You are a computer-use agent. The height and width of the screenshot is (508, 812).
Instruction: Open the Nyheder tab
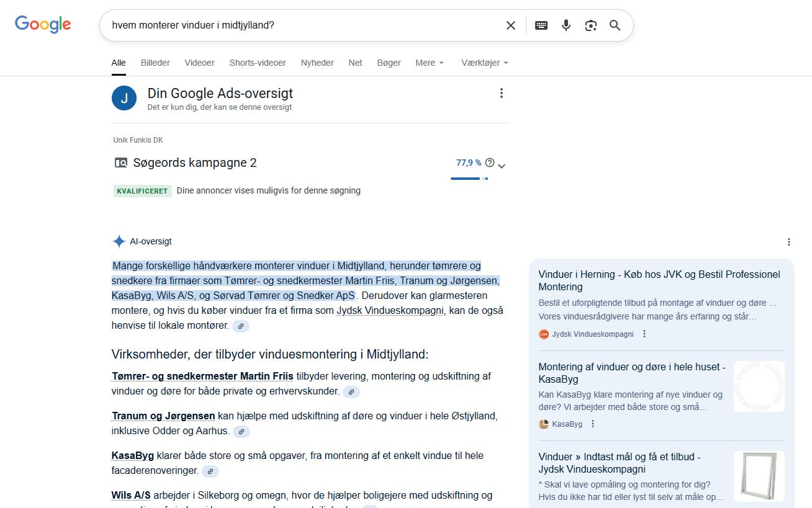pos(317,63)
